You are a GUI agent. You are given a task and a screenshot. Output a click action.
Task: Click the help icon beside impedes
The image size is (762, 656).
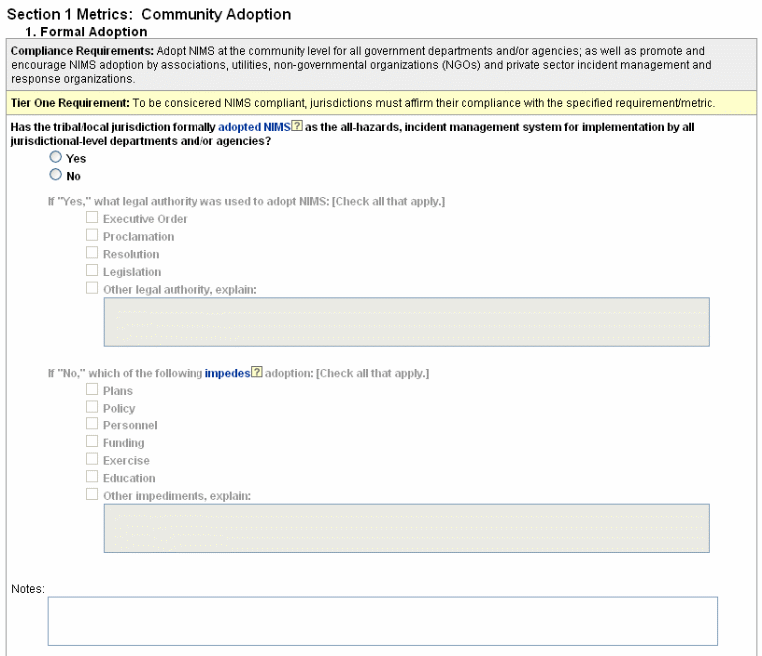(x=257, y=374)
